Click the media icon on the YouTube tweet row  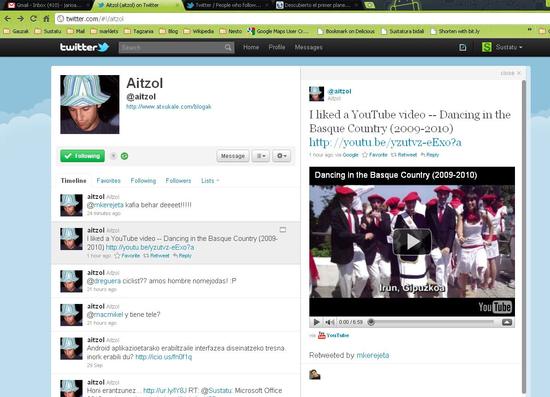point(283,230)
